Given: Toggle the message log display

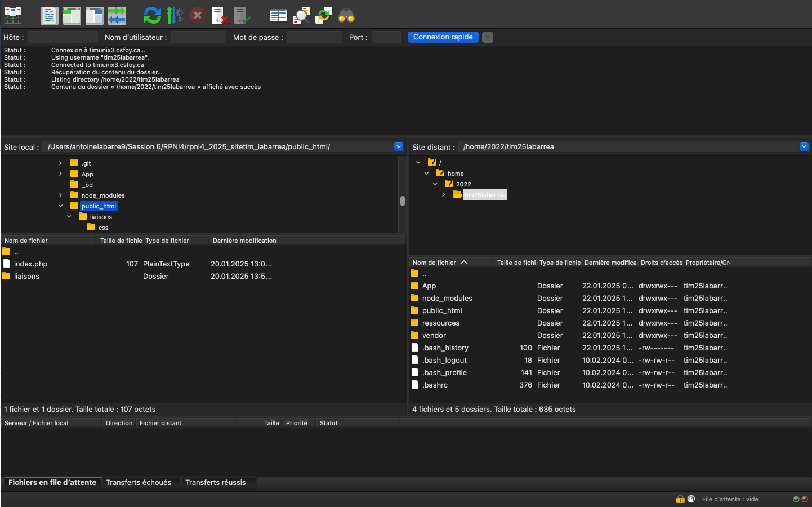Looking at the screenshot, I should pos(50,15).
